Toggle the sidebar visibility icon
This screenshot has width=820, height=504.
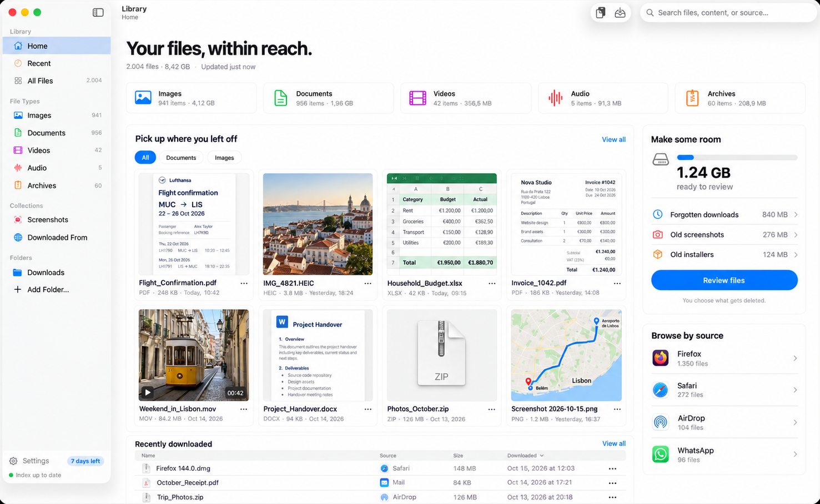pos(98,12)
